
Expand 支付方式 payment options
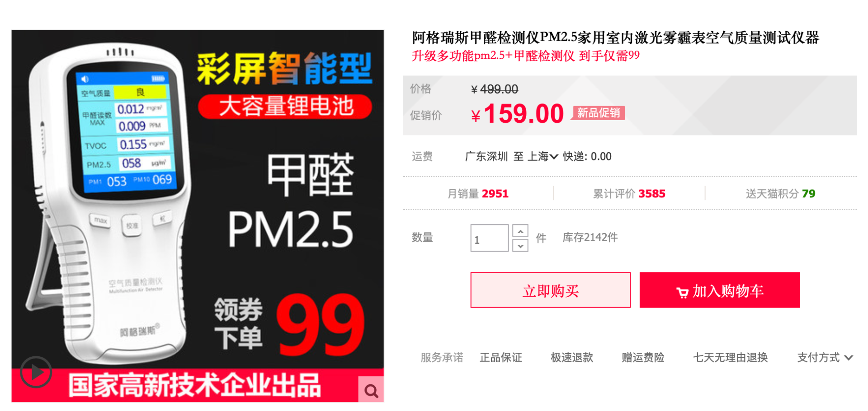point(825,357)
